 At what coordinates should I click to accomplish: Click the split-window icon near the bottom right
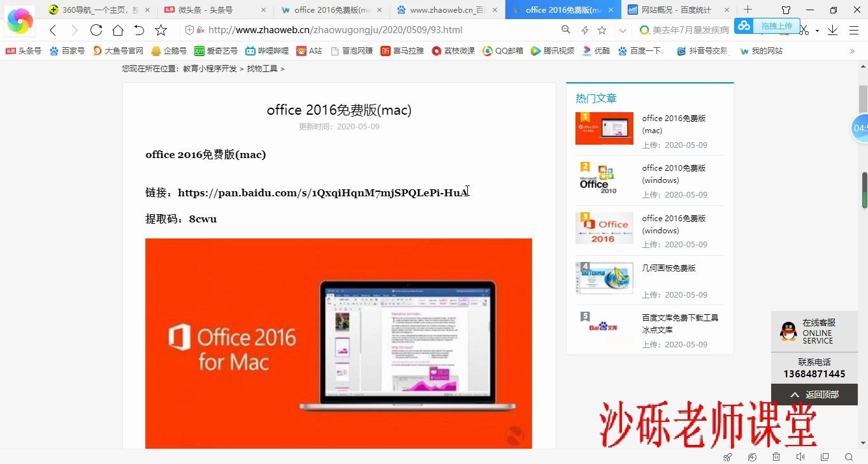tap(825, 456)
